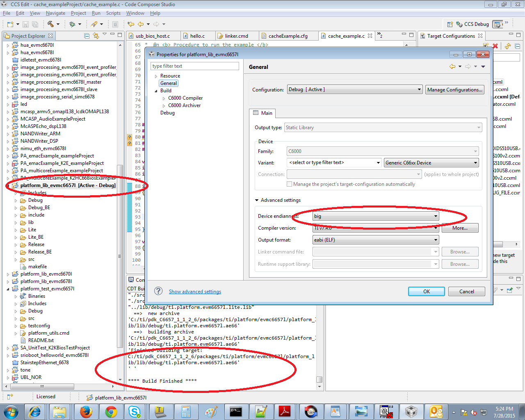Viewport: 525px width, 420px height.
Task: Open the Output format dropdown
Action: [376, 240]
